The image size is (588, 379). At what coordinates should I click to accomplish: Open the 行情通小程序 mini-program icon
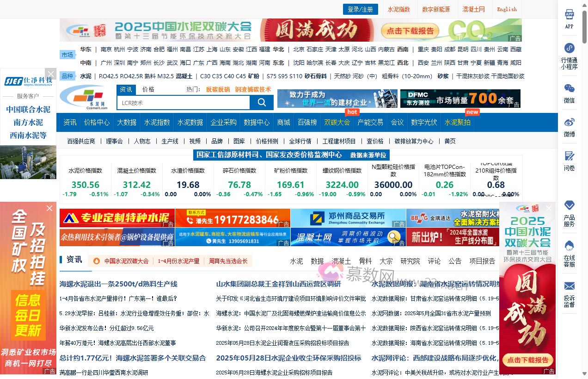569,48
